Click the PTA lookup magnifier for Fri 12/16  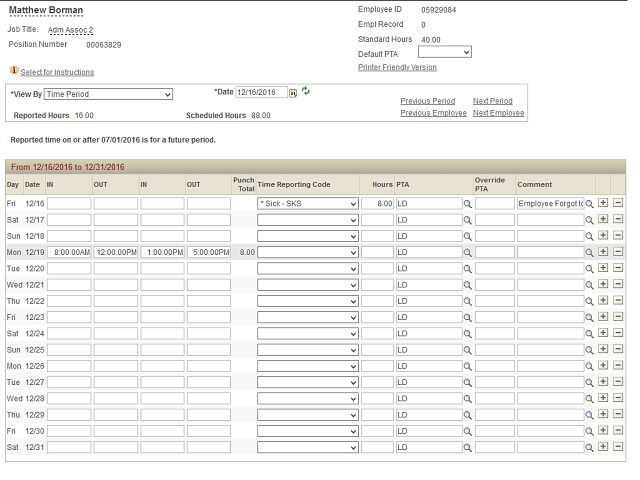(467, 203)
